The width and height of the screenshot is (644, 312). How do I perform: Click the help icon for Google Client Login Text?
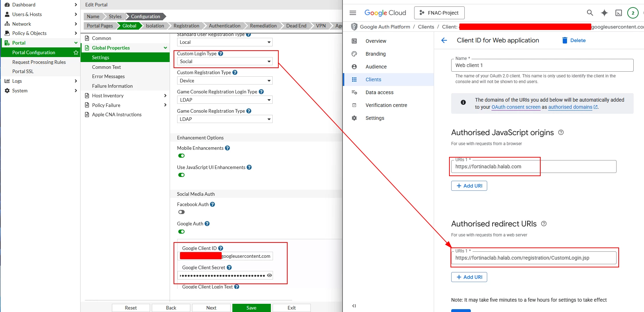237,287
